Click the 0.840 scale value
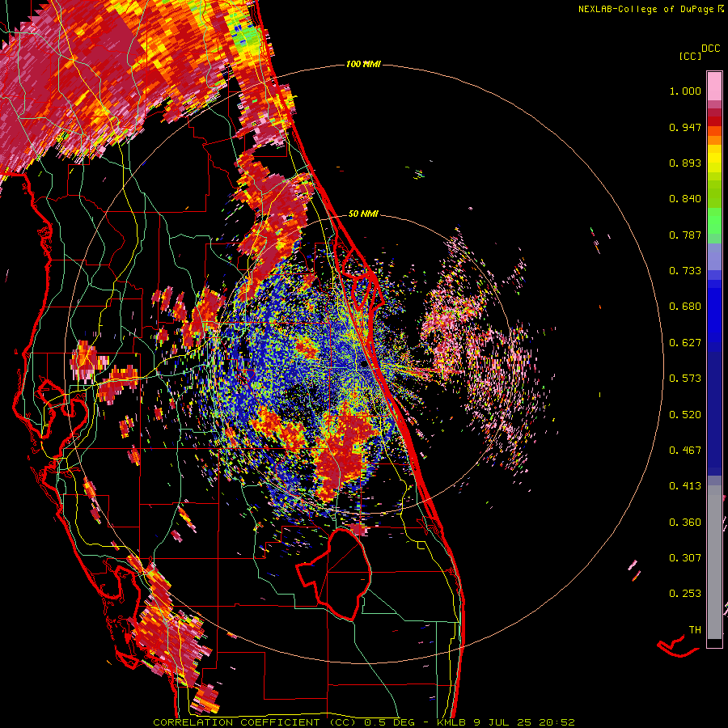Viewport: 728px width, 728px height. [685, 199]
